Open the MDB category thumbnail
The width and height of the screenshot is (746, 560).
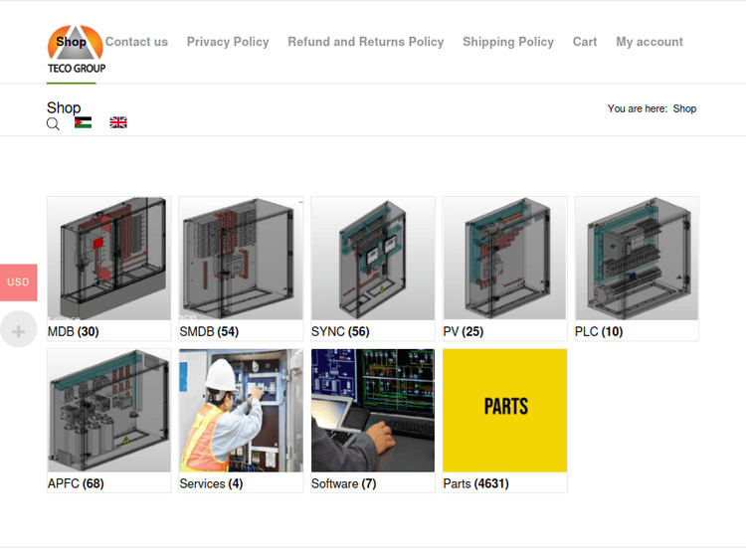(x=108, y=259)
